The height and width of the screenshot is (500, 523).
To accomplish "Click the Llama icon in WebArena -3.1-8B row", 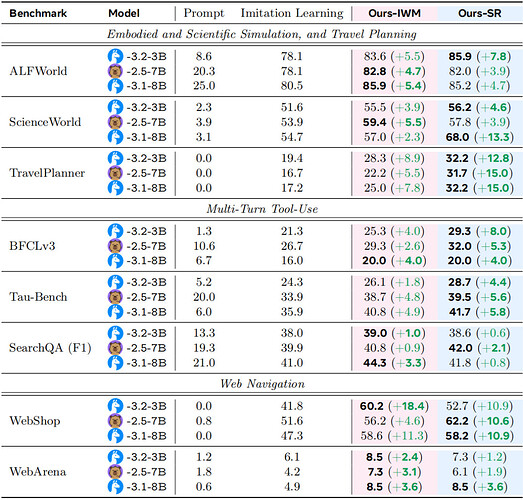I will click(115, 486).
